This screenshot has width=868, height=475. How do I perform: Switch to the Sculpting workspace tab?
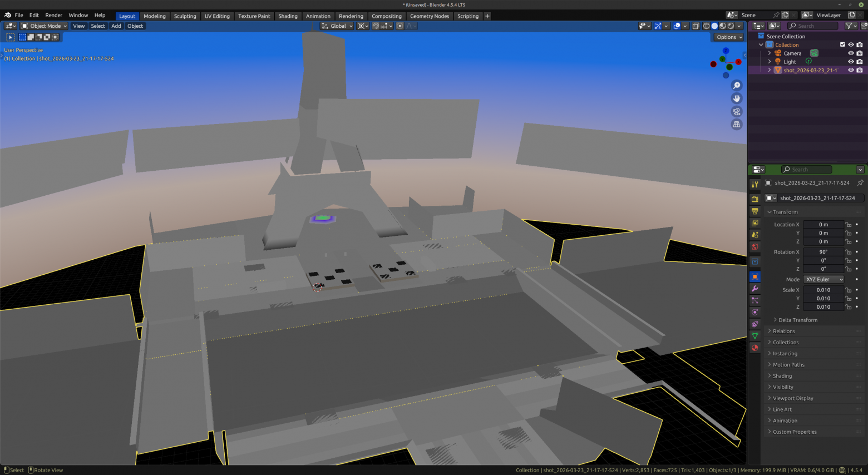(185, 16)
